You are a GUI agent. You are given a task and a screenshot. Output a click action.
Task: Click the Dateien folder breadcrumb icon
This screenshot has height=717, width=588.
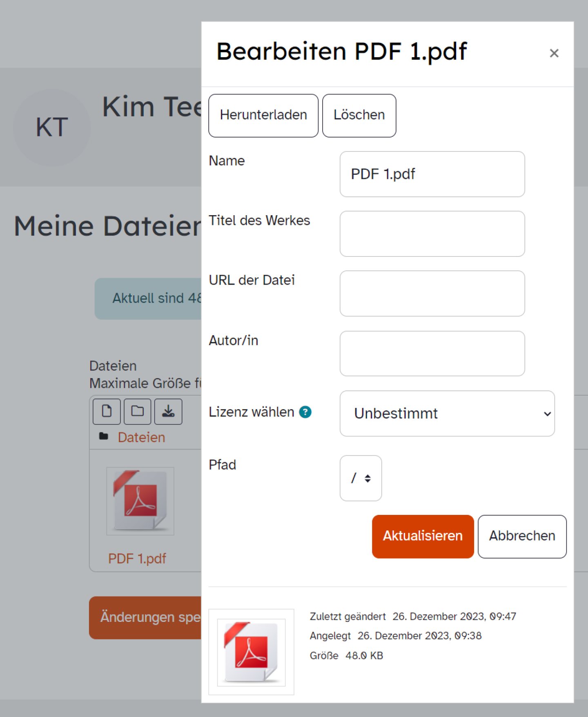tap(103, 436)
